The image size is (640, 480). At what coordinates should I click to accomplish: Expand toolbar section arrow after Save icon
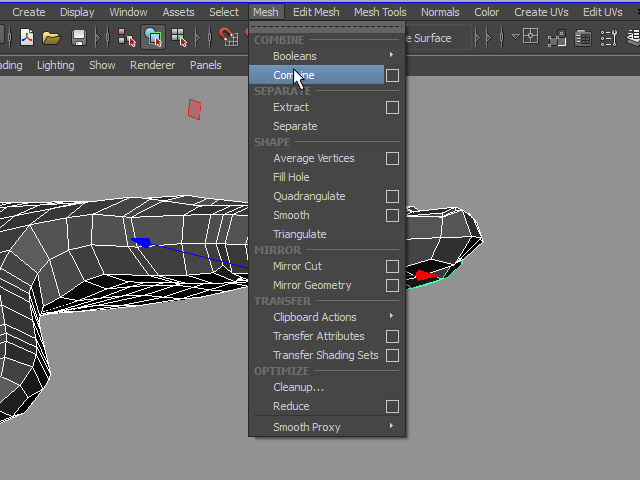[97, 38]
